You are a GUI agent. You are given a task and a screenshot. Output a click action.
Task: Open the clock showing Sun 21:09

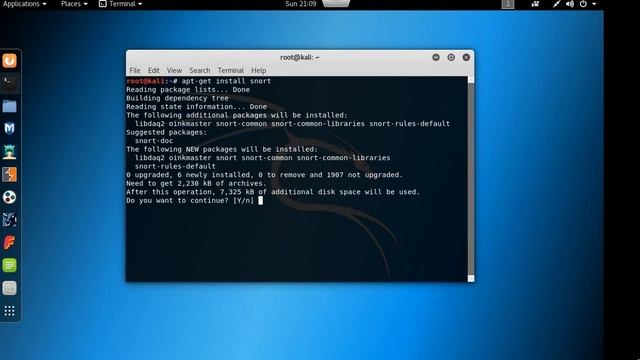301,4
